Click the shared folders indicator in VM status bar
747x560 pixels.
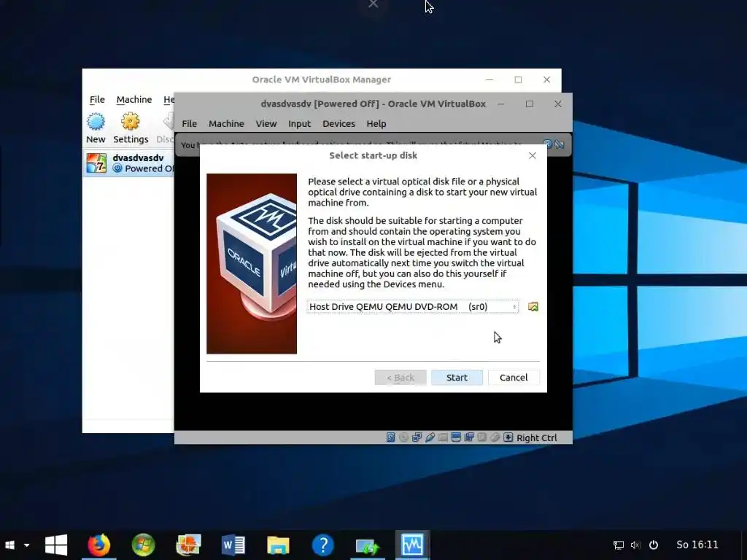click(x=443, y=437)
